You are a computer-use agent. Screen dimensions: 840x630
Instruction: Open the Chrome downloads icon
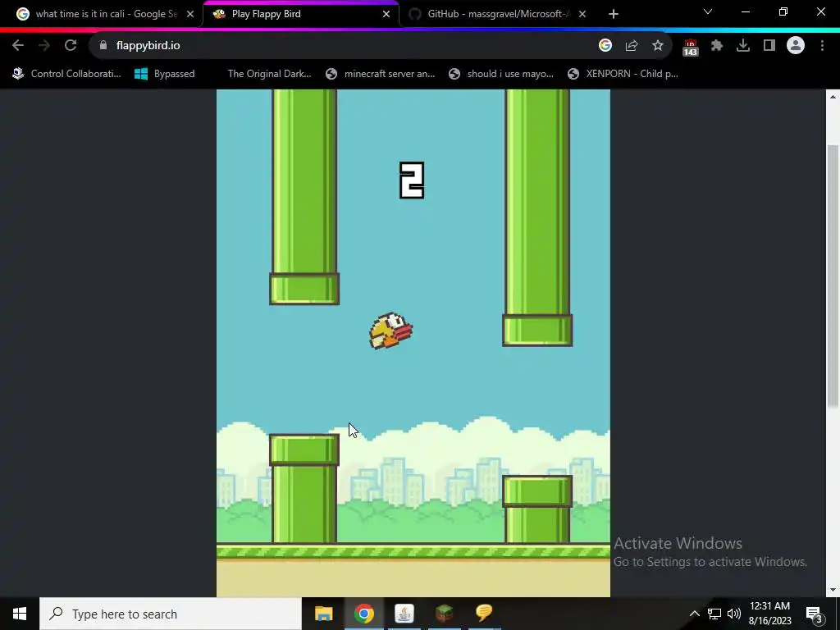pyautogui.click(x=743, y=46)
